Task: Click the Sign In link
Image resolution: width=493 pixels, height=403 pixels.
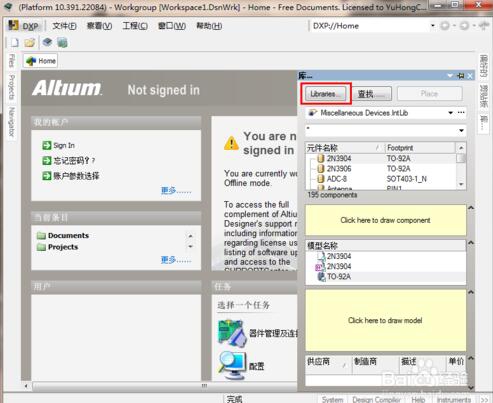Action: (64, 145)
